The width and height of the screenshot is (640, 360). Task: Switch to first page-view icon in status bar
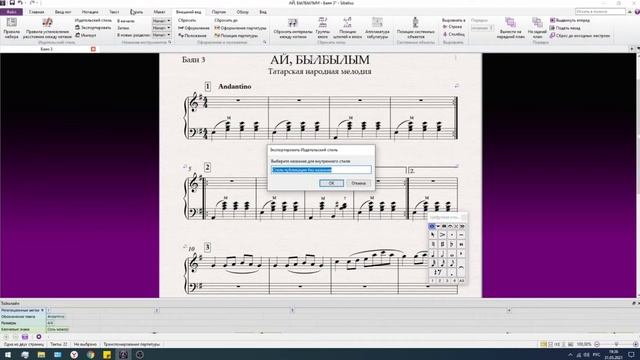(x=543, y=344)
